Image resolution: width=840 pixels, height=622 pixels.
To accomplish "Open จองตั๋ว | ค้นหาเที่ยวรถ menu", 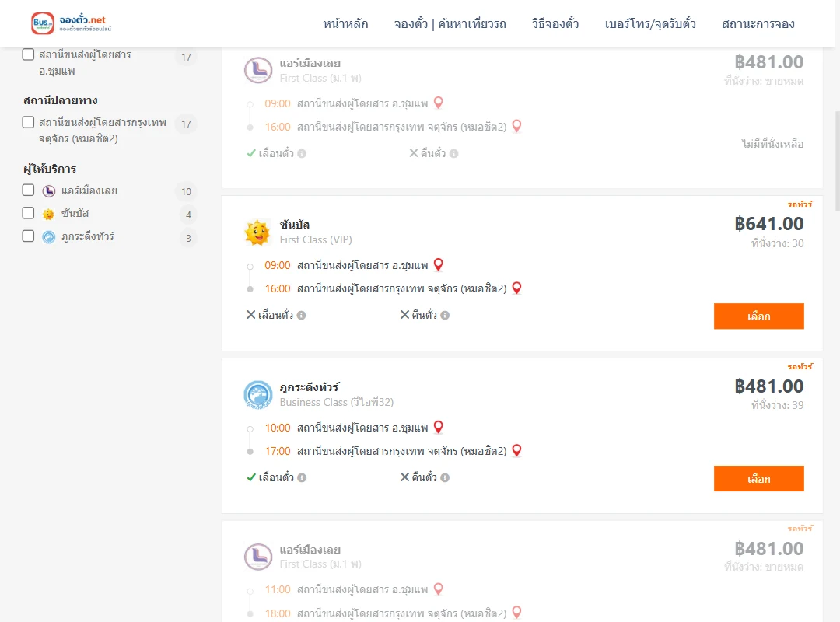I will (x=450, y=23).
